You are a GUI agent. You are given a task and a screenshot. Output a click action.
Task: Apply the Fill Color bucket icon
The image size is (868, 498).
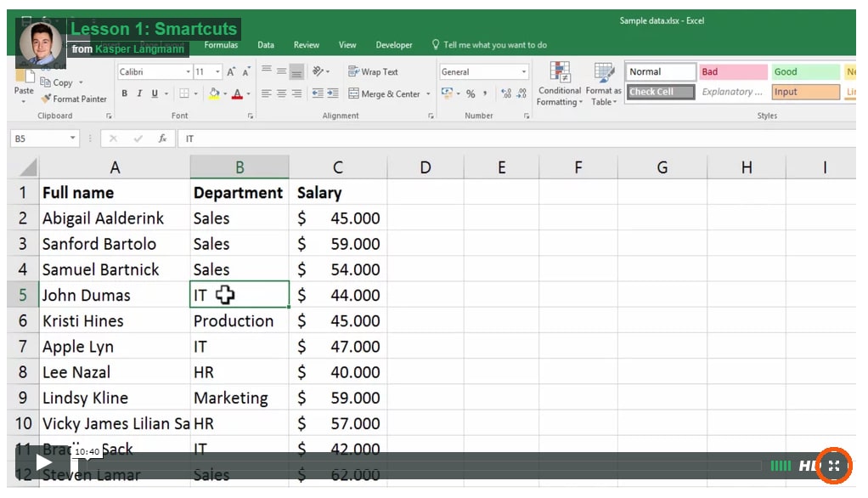point(214,93)
